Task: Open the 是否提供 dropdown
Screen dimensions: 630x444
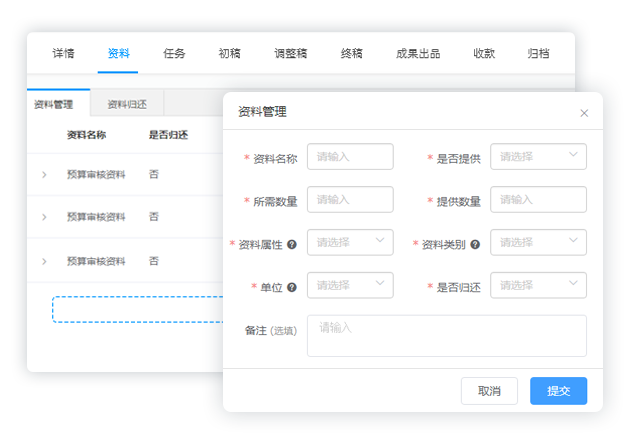Action: [x=538, y=157]
